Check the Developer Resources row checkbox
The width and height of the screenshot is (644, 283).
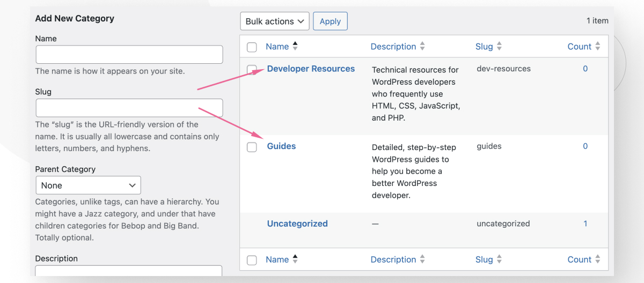[252, 70]
